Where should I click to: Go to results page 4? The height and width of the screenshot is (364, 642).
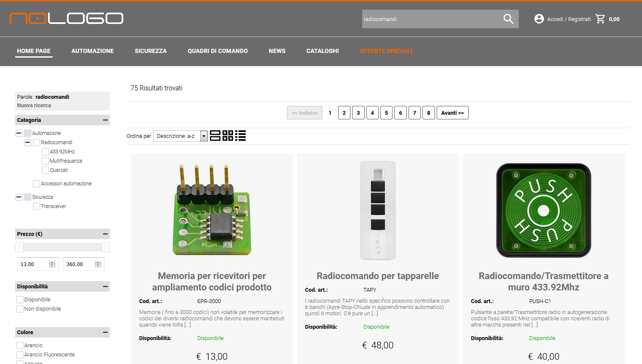tap(372, 113)
